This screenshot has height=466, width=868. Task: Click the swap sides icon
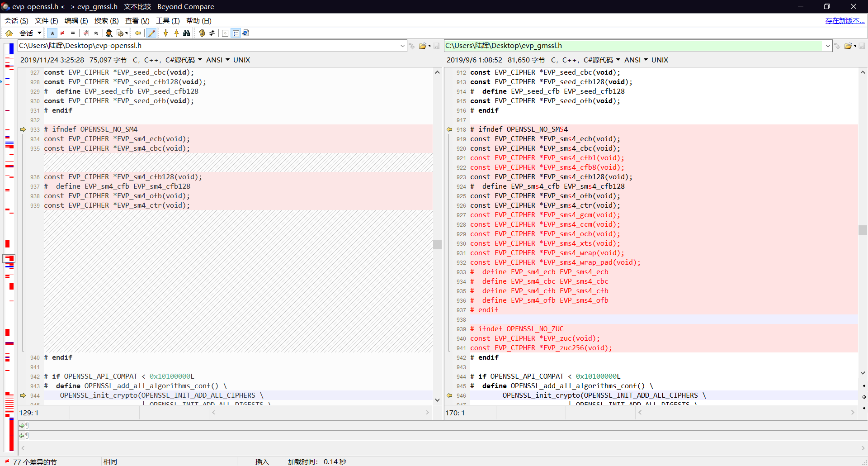click(x=212, y=33)
